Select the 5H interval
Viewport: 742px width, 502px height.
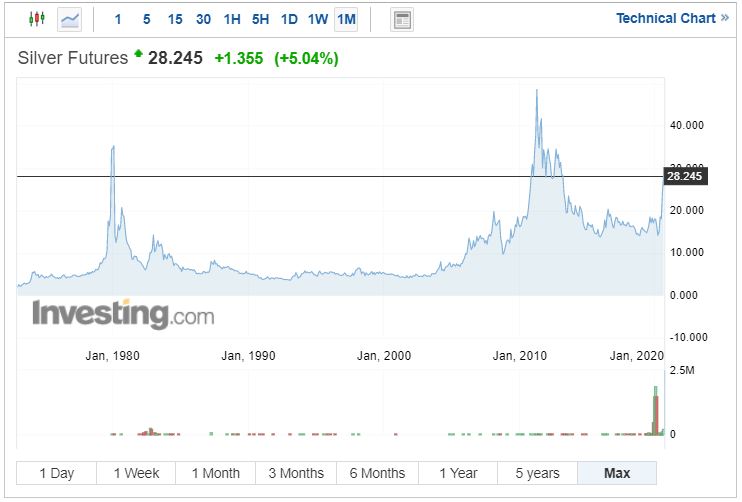(x=260, y=19)
